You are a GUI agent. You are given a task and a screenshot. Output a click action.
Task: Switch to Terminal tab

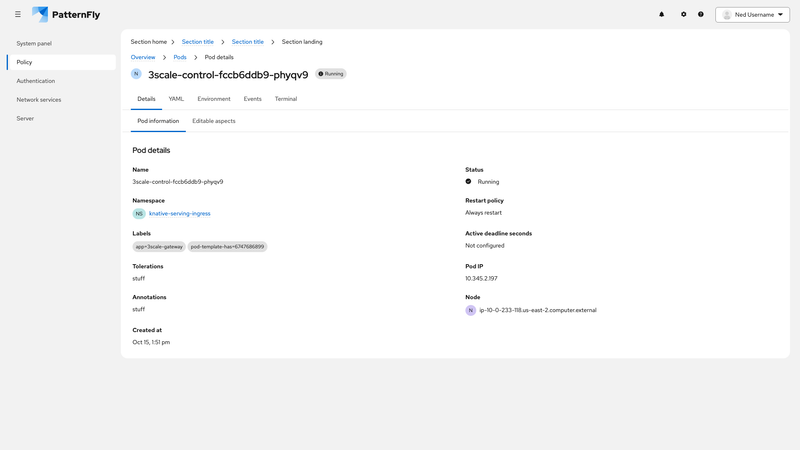pos(286,99)
